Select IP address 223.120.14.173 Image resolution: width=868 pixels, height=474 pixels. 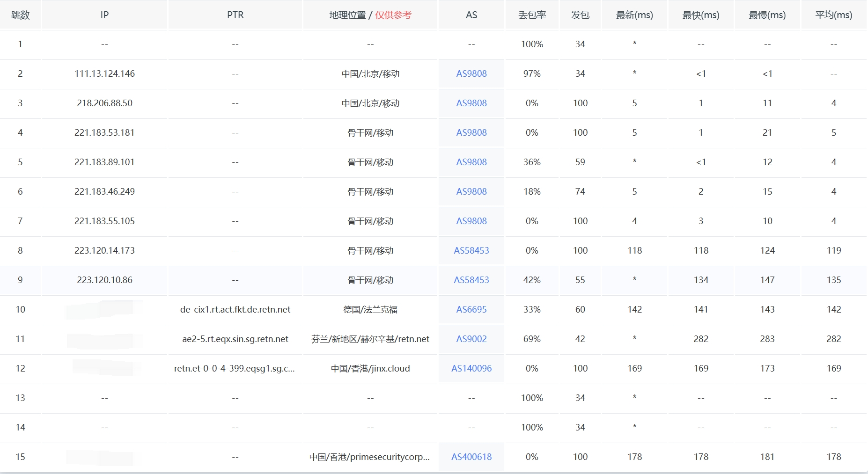104,250
